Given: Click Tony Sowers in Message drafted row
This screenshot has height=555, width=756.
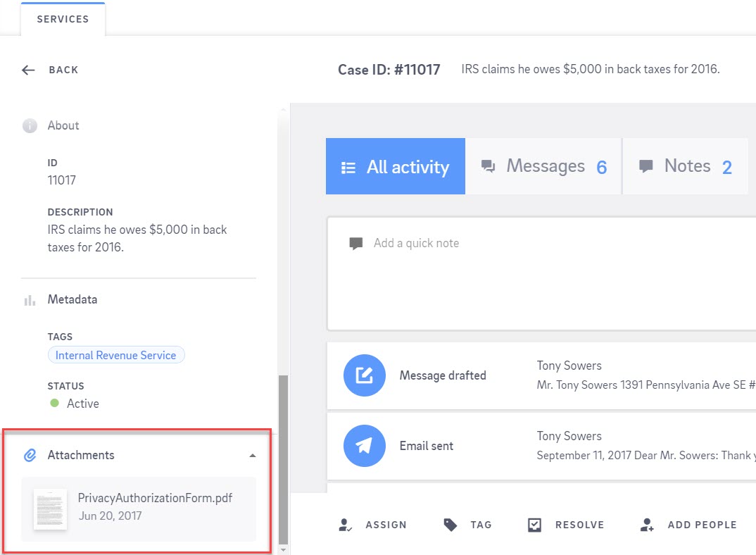Looking at the screenshot, I should pos(569,366).
